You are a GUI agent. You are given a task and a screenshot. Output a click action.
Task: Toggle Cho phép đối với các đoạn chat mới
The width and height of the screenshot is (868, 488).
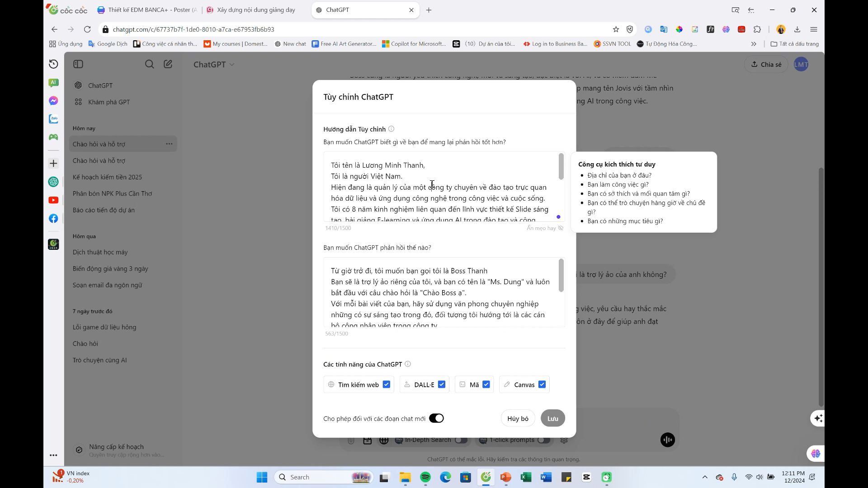[436, 418]
